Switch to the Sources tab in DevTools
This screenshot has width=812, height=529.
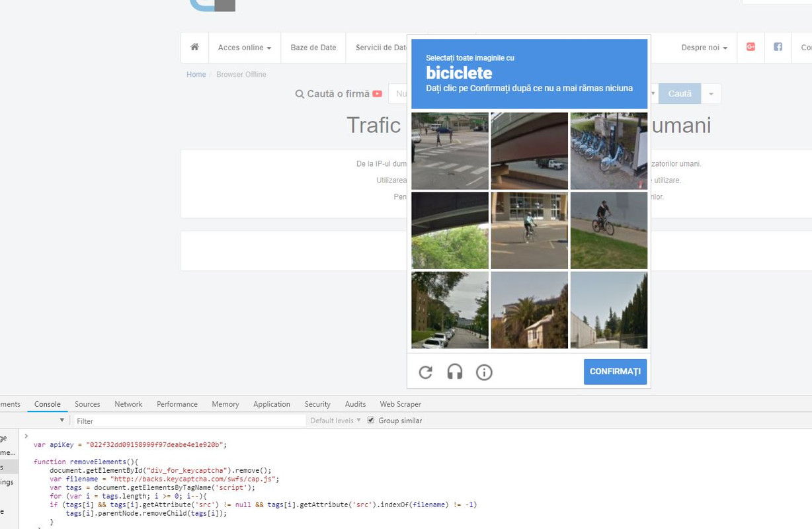pyautogui.click(x=87, y=404)
